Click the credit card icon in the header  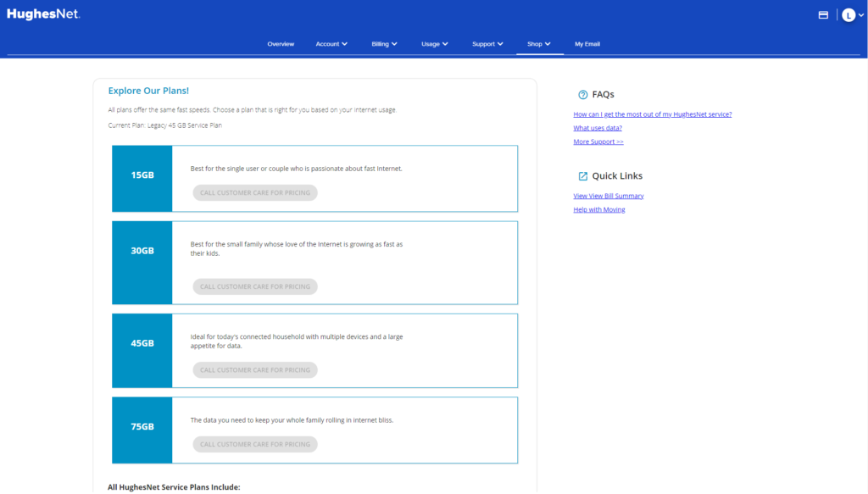coord(823,14)
